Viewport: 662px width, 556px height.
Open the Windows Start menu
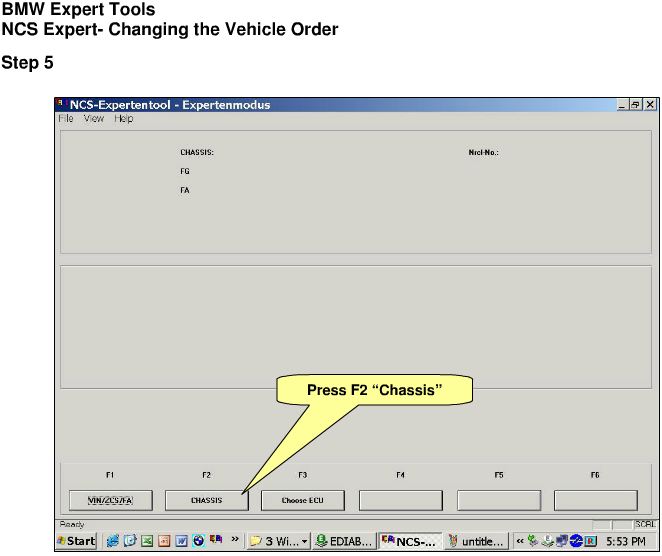pyautogui.click(x=76, y=541)
